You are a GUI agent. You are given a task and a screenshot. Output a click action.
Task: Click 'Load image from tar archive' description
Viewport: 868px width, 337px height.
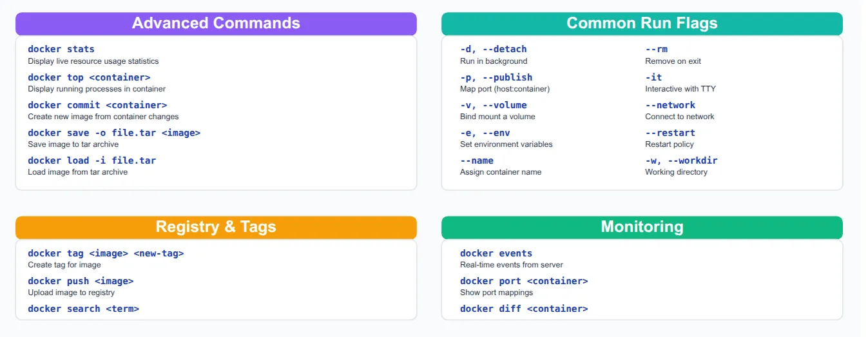click(x=77, y=172)
